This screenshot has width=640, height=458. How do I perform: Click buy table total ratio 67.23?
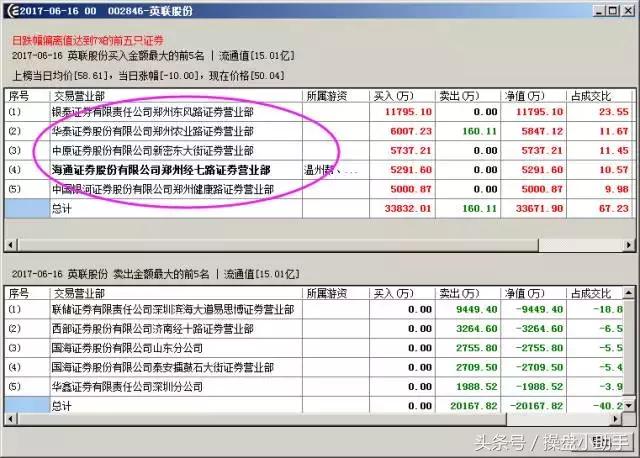coord(614,209)
